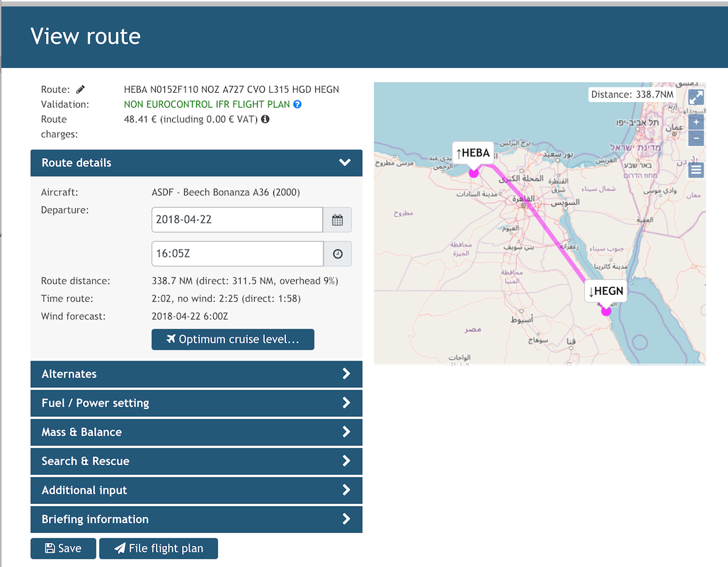Click the blue help icon beside validation
The height and width of the screenshot is (567, 728).
[297, 104]
